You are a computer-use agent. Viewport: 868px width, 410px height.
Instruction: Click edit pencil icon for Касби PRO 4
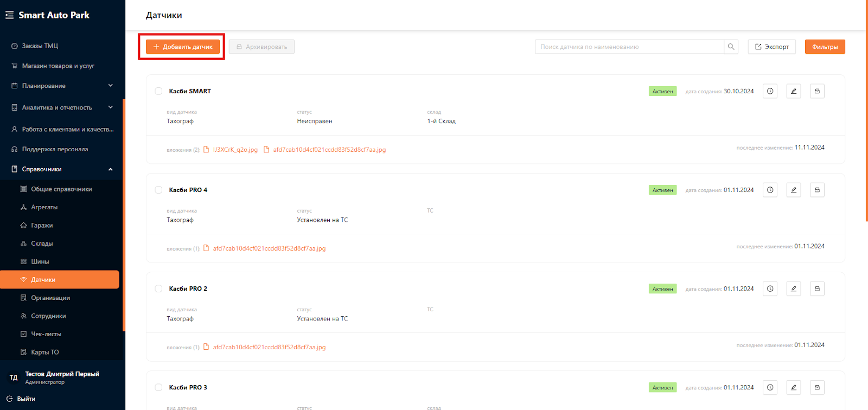tap(793, 190)
